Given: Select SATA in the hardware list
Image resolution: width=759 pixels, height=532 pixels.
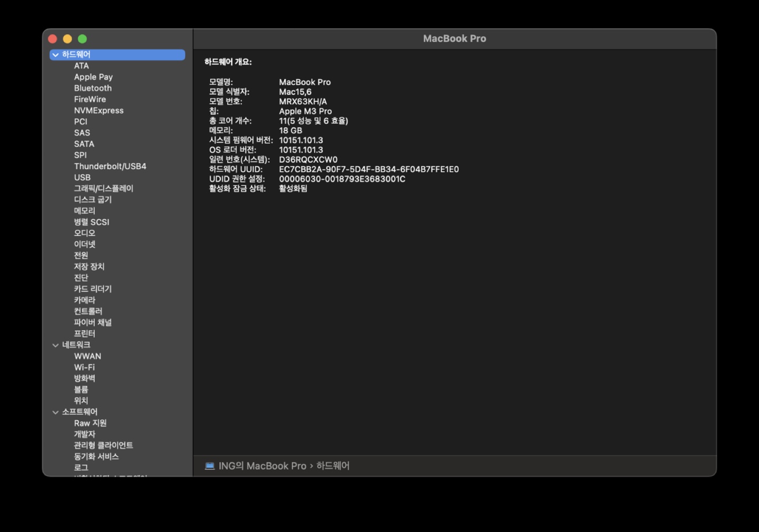Looking at the screenshot, I should (84, 144).
